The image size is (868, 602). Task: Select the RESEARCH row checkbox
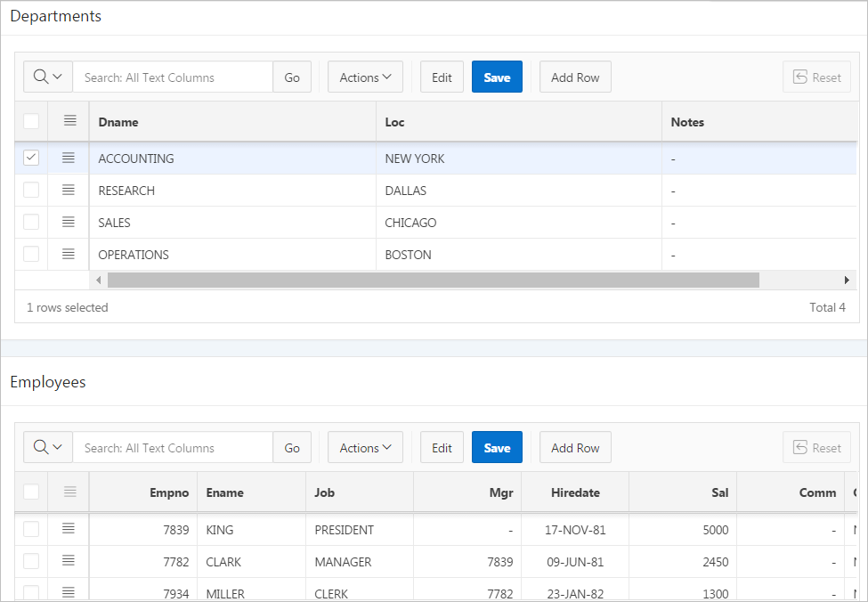pyautogui.click(x=31, y=190)
